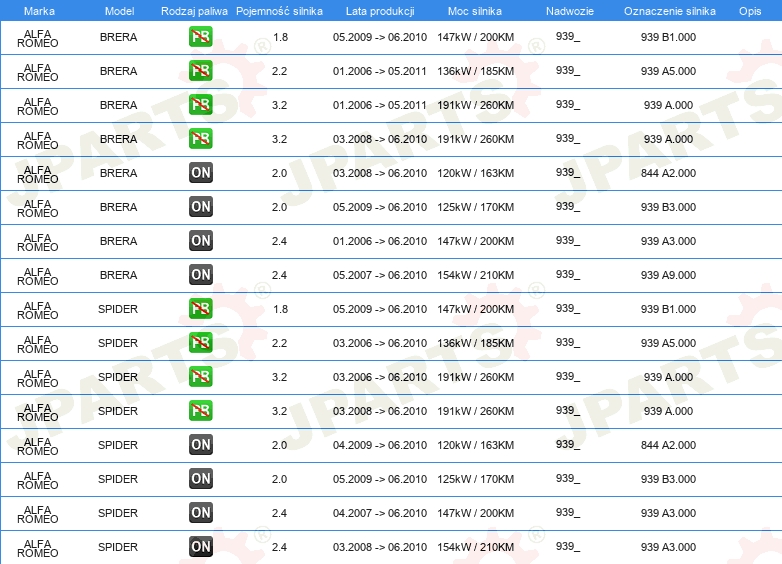
Task: Select BRERA model cell in 1.8 row
Action: pyautogui.click(x=118, y=37)
